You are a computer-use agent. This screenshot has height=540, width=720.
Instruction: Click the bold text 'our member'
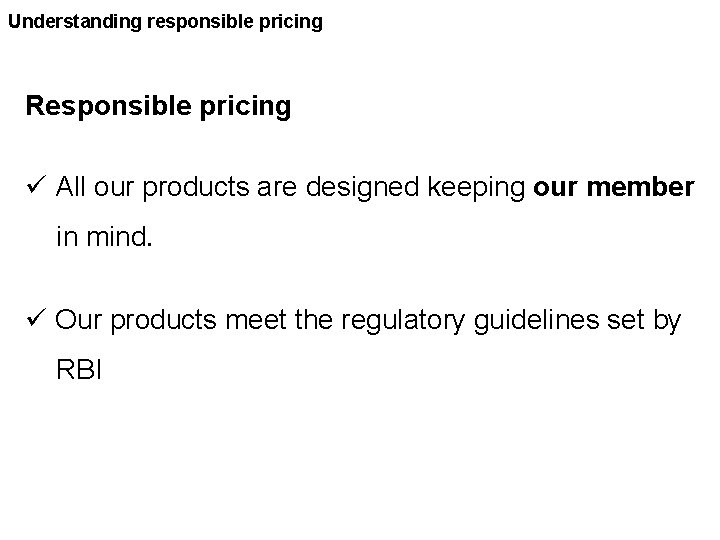613,187
